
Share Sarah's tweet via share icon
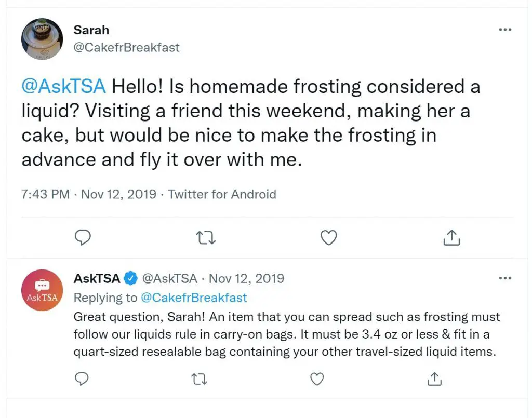[x=451, y=238]
